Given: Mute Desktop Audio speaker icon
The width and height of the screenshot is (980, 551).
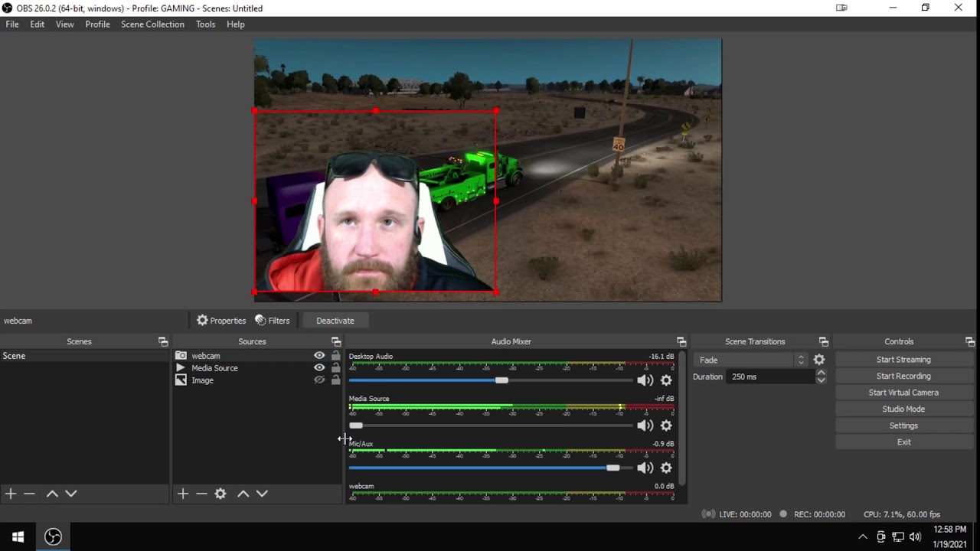Looking at the screenshot, I should point(645,380).
